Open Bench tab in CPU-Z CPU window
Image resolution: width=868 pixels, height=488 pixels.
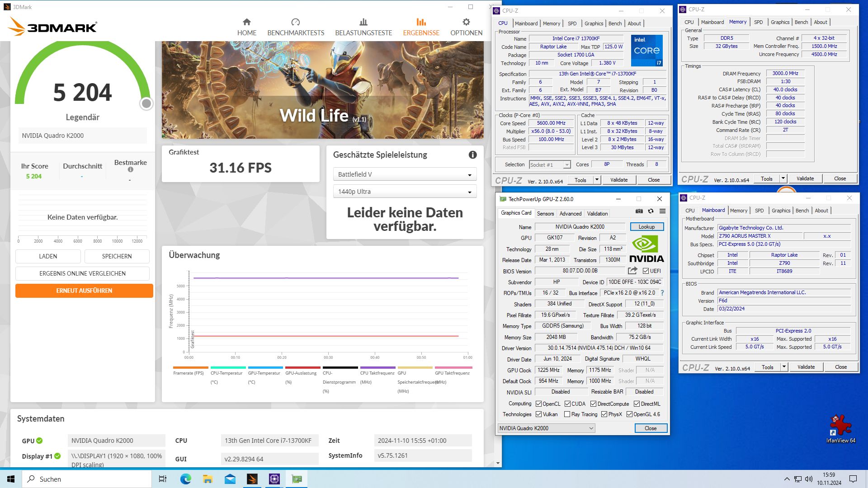tap(615, 23)
